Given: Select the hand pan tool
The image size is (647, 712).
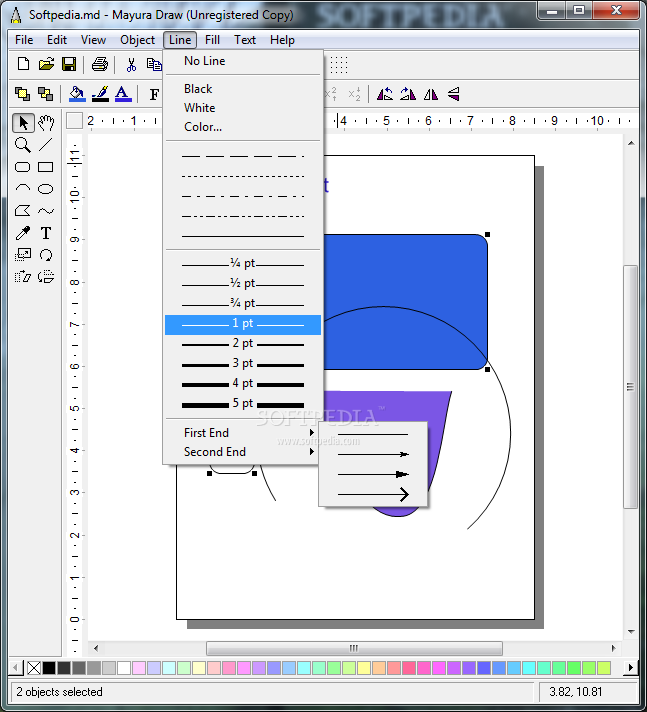Looking at the screenshot, I should (46, 123).
